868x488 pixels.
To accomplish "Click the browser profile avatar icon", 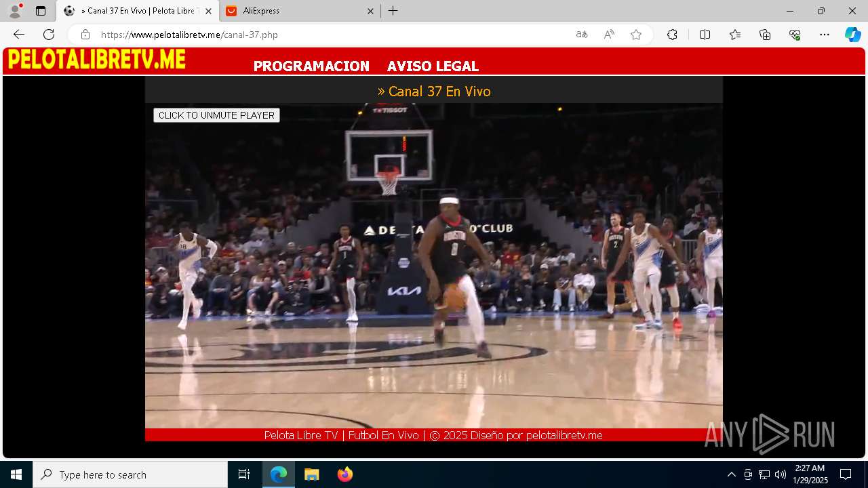I will 15,11.
